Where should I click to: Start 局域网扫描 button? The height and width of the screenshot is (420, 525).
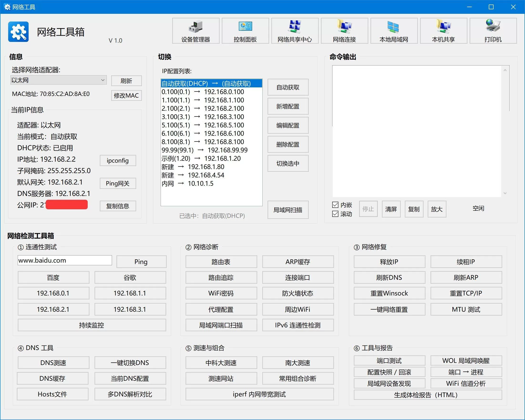288,210
